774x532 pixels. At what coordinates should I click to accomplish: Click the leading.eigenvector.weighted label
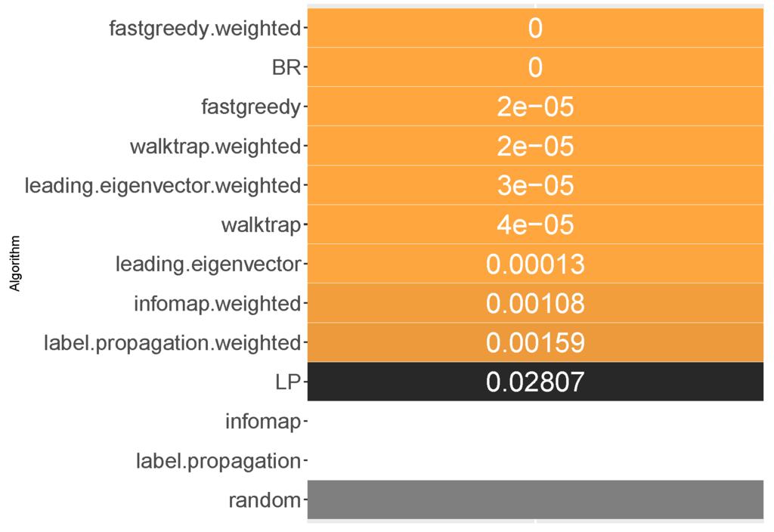click(x=163, y=186)
